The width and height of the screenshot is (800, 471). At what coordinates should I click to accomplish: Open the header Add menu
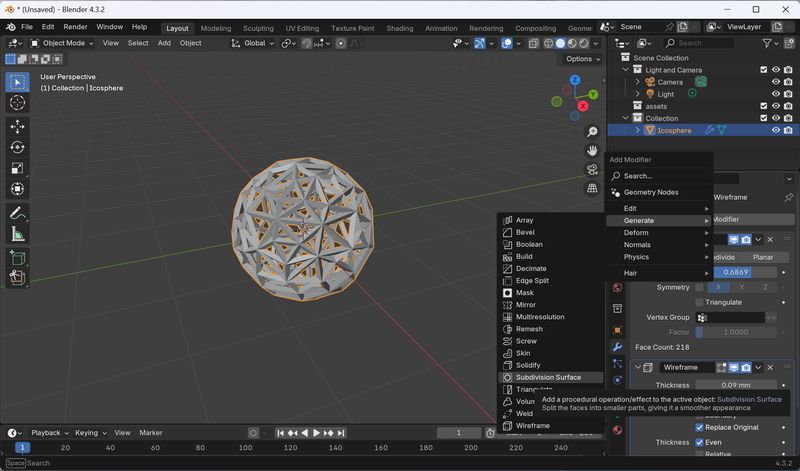click(164, 43)
